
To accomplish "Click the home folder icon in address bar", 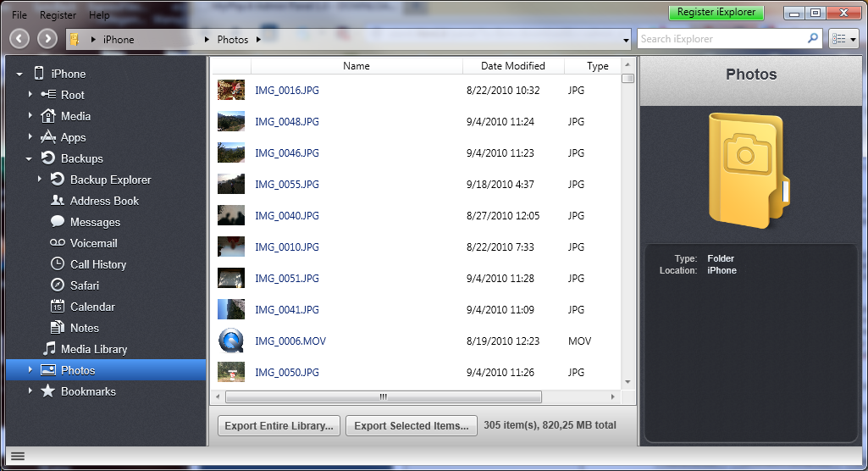I will (x=75, y=39).
